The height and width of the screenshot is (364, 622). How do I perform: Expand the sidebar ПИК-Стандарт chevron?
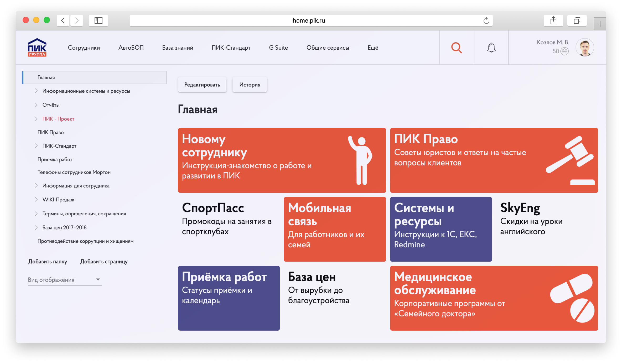[36, 146]
